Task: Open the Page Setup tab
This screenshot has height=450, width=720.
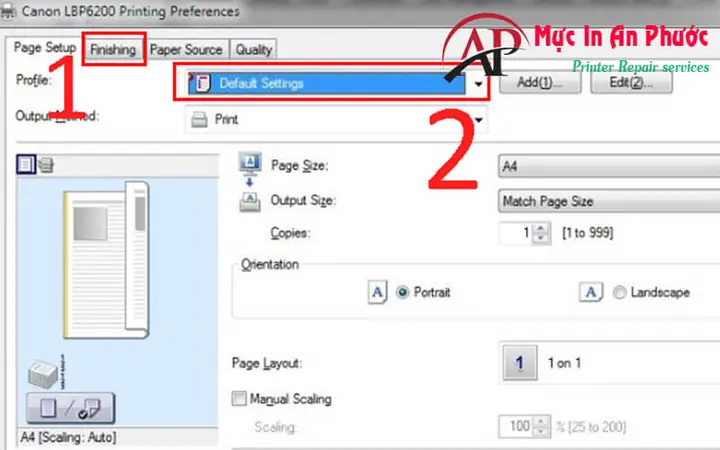Action: (x=45, y=48)
